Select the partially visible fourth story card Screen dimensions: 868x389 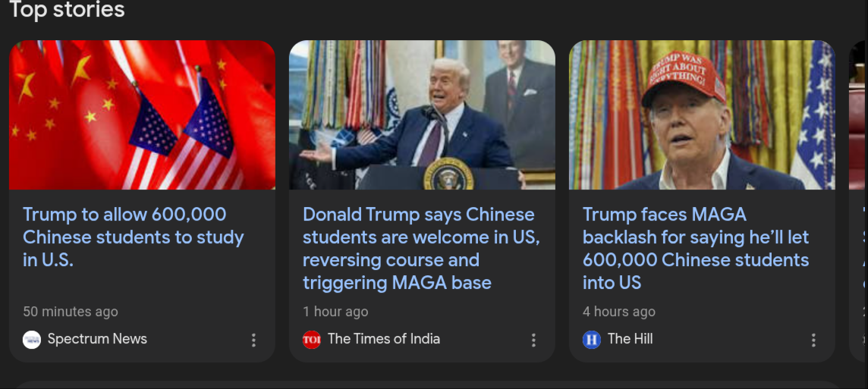tap(858, 201)
